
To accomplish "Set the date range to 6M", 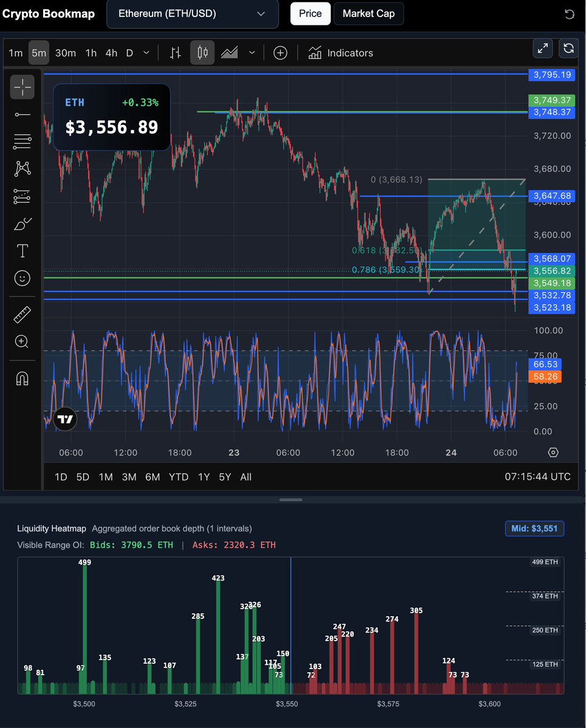I will (153, 477).
